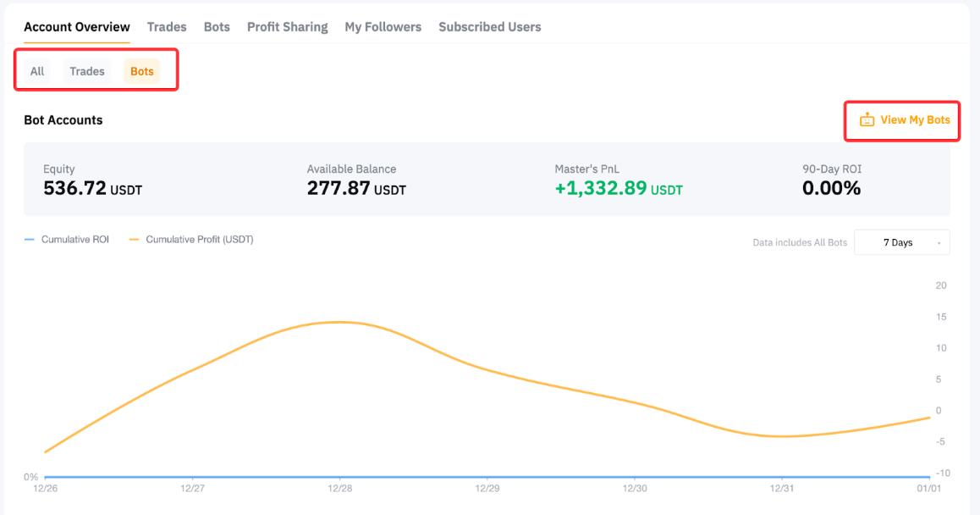The width and height of the screenshot is (980, 515).
Task: Select the All account filter
Action: (37, 71)
